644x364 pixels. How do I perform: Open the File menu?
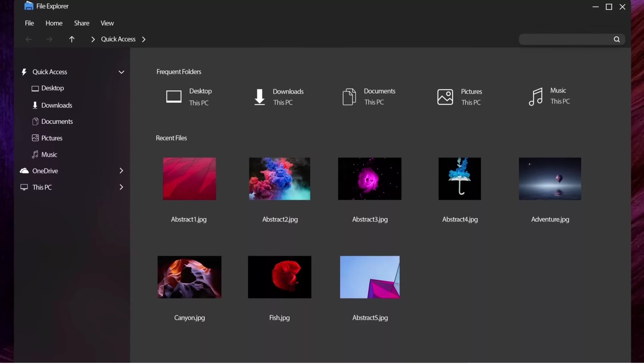[29, 23]
